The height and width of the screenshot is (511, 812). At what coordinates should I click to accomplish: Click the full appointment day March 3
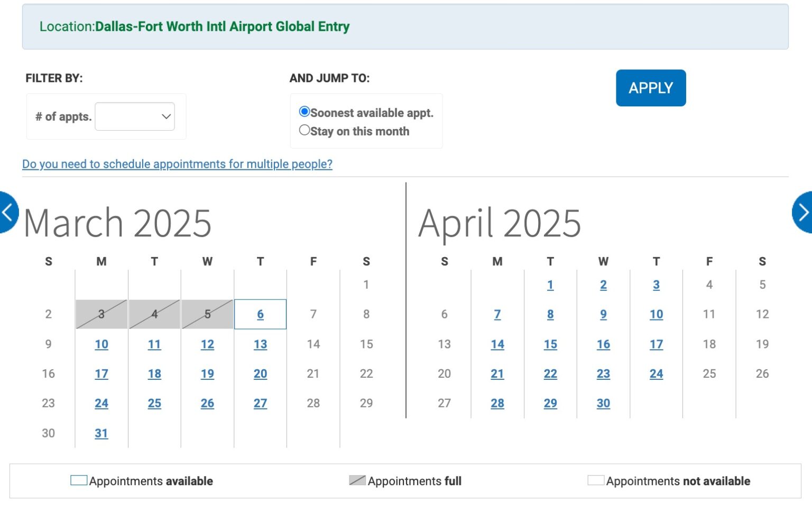101,314
